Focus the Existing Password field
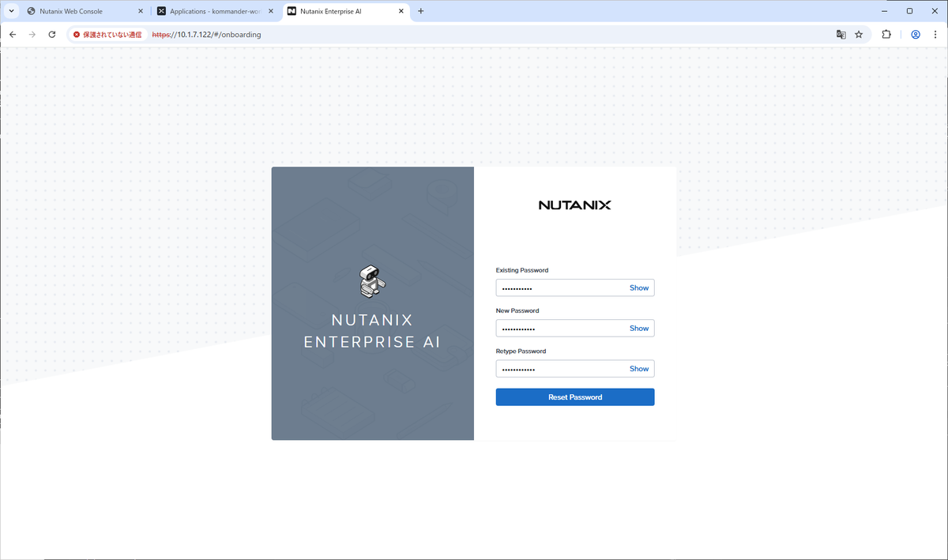The height and width of the screenshot is (560, 948). tap(575, 288)
